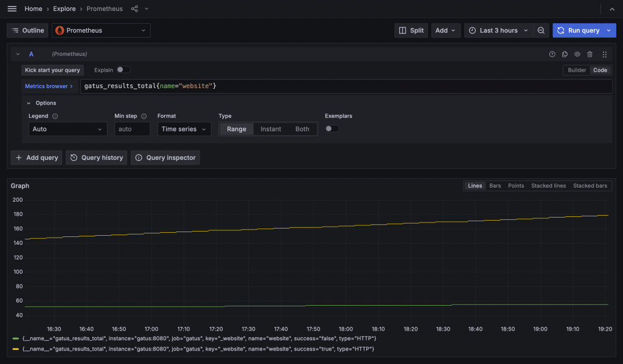
Task: Click the share icon beside Prometheus breadcrumb
Action: 134,9
